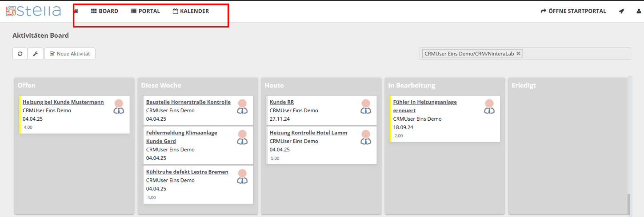Open the Board menu item
Image resolution: width=644 pixels, height=217 pixels.
(x=104, y=11)
